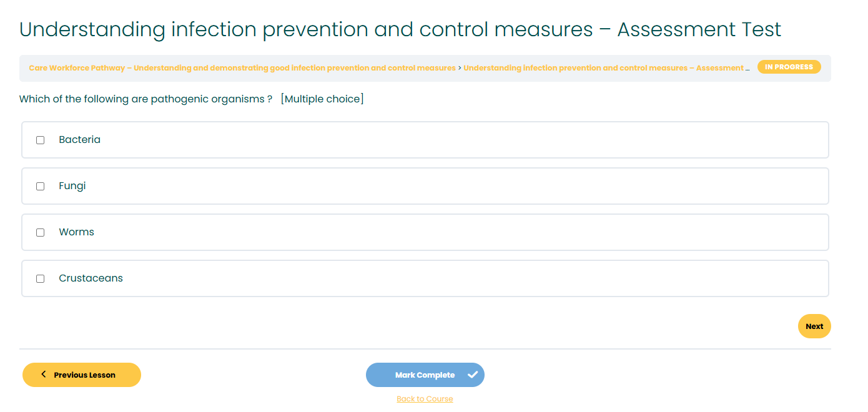
Task: Open the Assessment Test breadcrumb link
Action: click(x=606, y=68)
